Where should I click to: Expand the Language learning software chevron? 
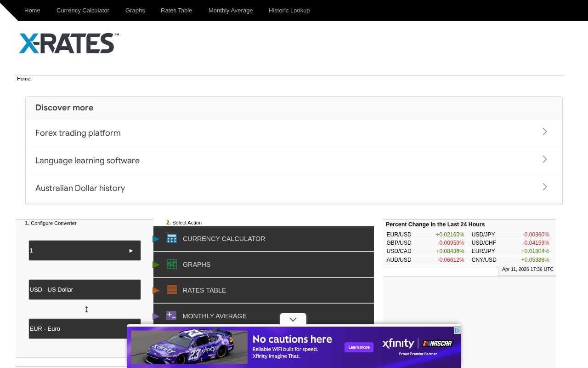545,159
